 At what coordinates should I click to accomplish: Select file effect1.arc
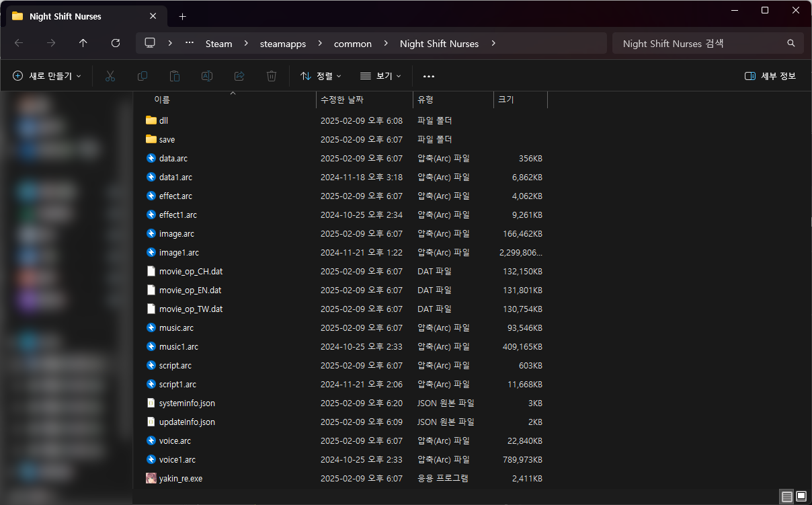tap(178, 215)
